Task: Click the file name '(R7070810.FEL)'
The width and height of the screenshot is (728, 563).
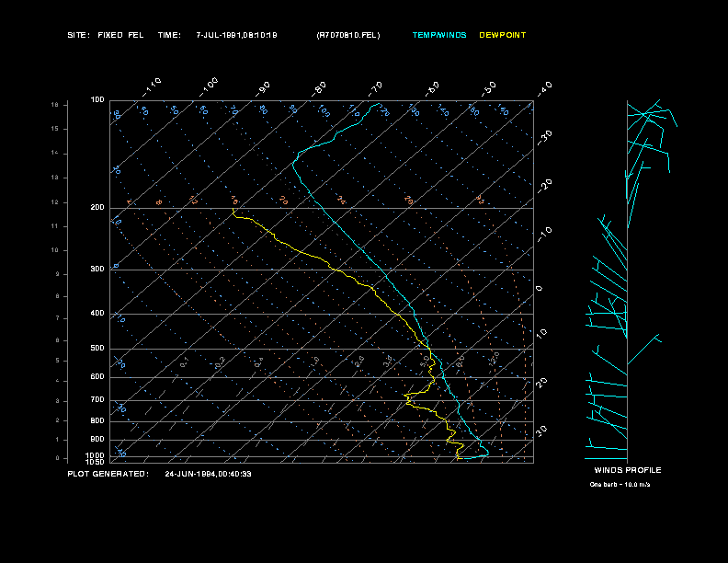Action: (348, 35)
